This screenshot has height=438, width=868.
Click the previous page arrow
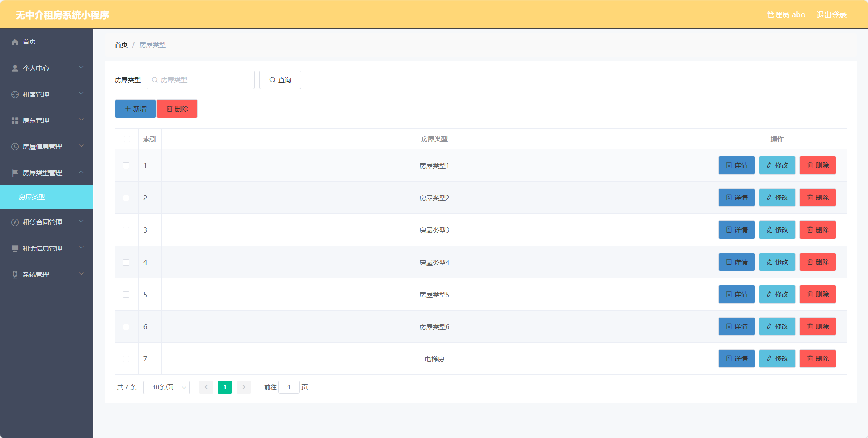point(206,387)
